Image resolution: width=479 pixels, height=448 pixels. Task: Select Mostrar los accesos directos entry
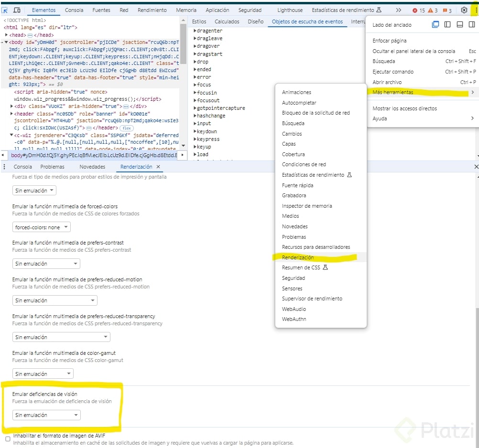click(x=423, y=108)
